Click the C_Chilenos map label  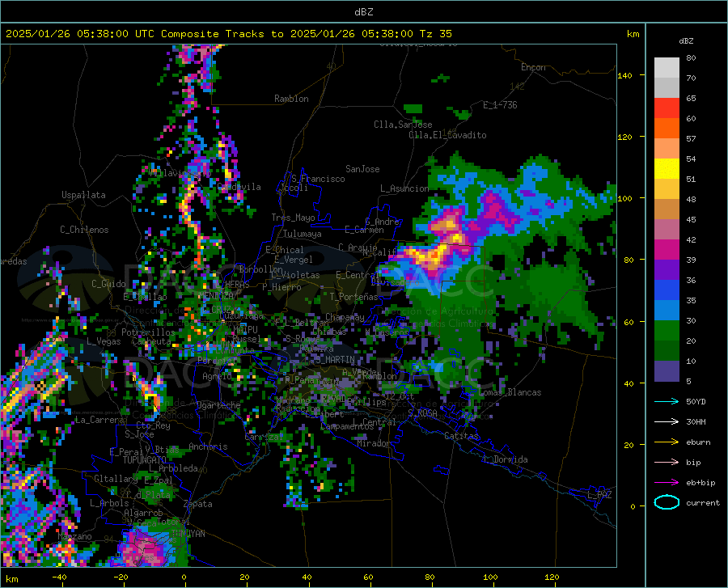(84, 230)
